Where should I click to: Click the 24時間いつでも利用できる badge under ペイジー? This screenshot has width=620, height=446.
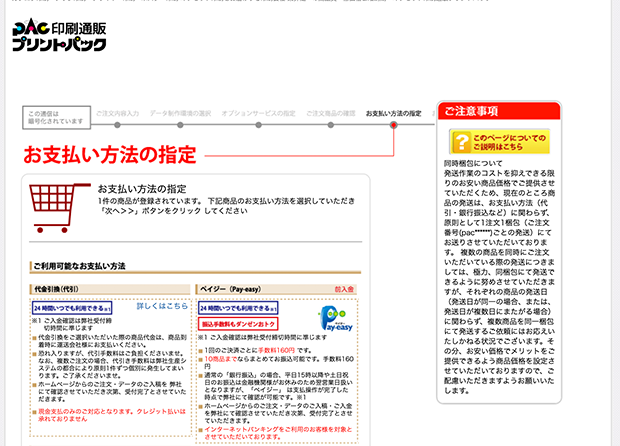238,308
